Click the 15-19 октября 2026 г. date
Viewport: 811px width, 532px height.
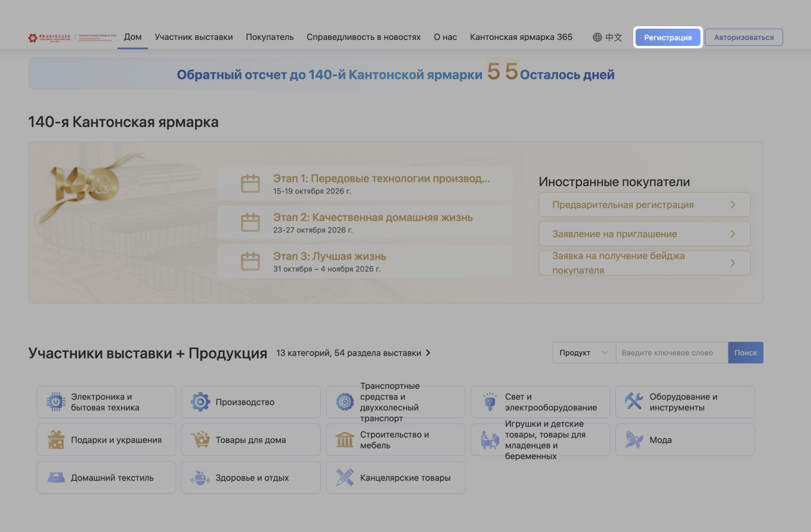312,191
